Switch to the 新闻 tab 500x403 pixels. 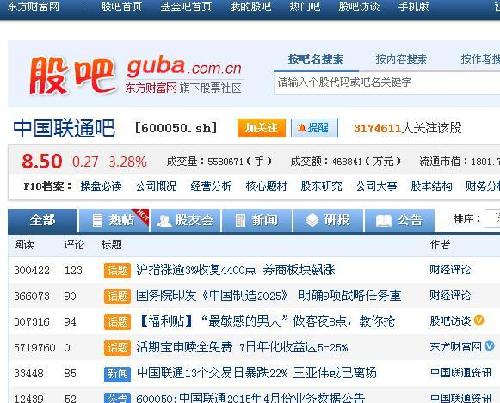tap(257, 220)
